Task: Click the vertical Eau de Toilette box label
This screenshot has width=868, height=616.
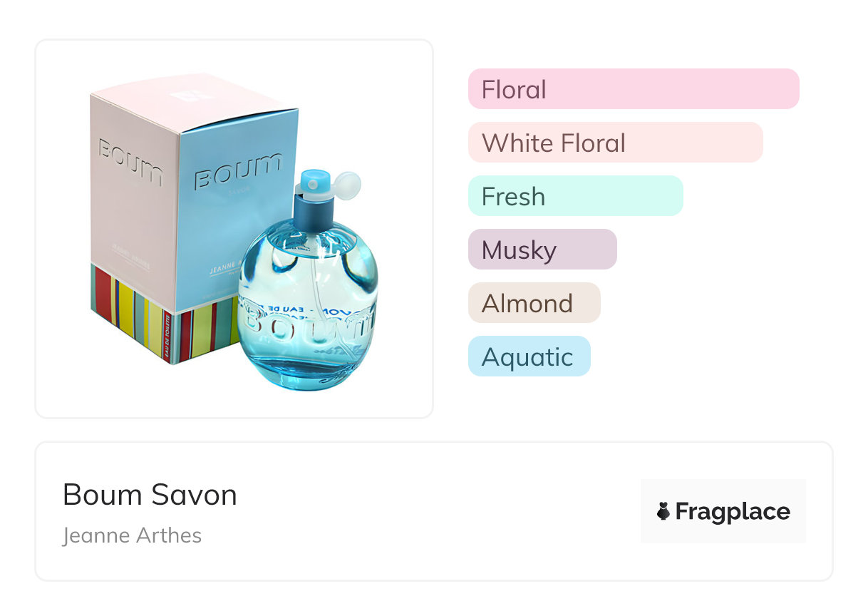Action: pos(168,337)
